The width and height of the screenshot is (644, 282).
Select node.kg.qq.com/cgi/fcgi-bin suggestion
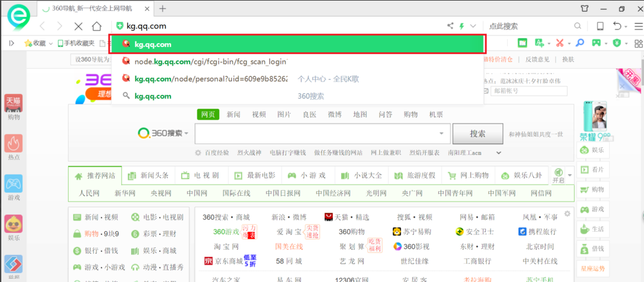coord(298,62)
